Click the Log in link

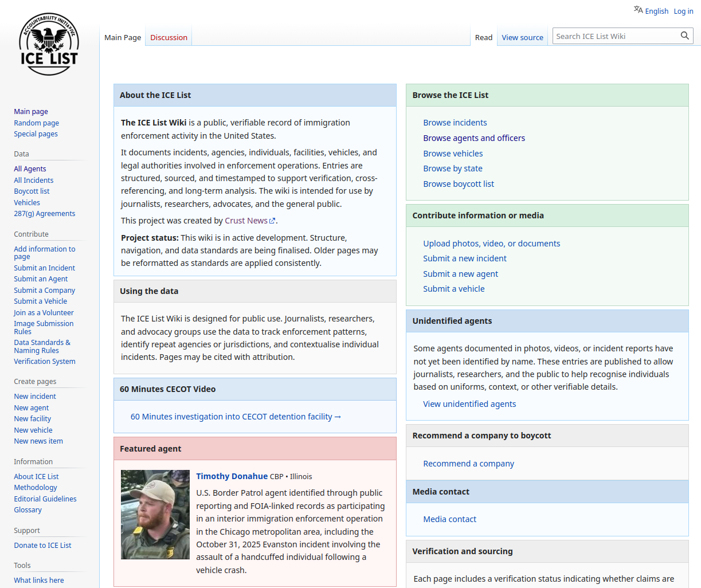683,11
